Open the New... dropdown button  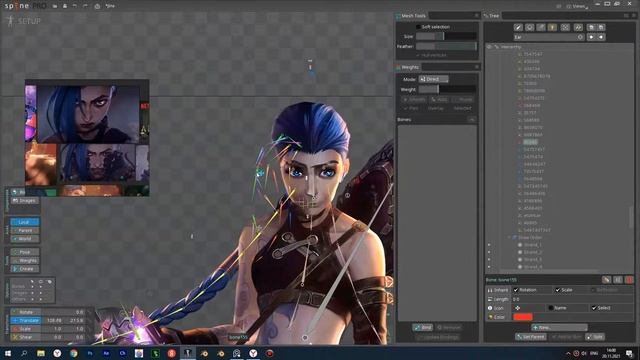click(560, 327)
